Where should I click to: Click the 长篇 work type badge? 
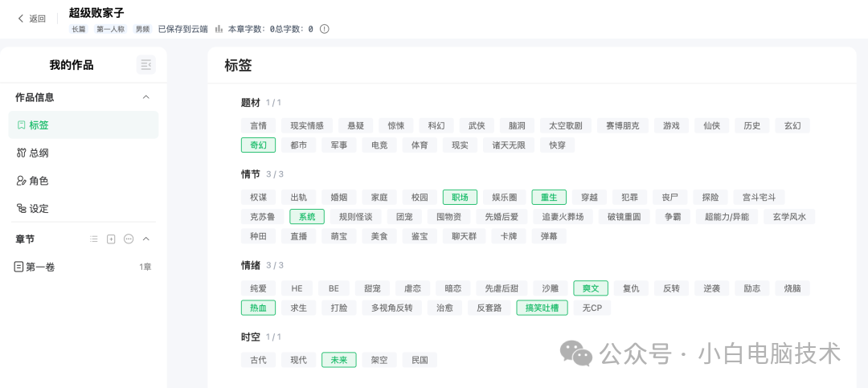79,30
